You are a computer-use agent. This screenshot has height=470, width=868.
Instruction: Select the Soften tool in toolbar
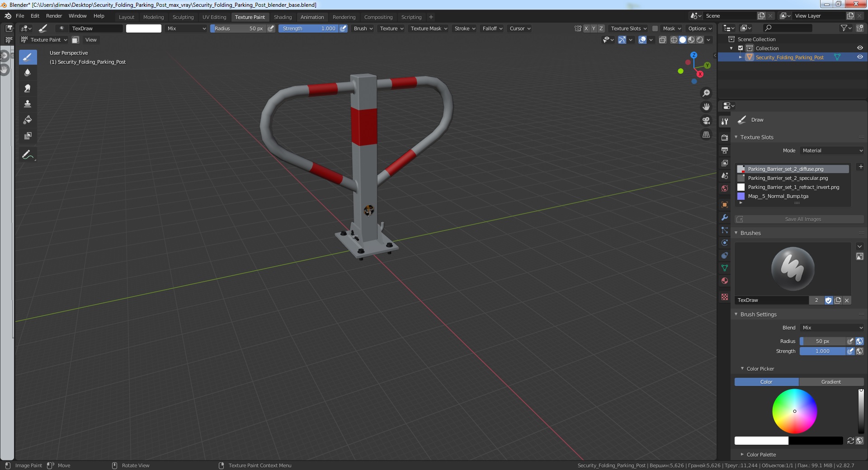[x=28, y=73]
